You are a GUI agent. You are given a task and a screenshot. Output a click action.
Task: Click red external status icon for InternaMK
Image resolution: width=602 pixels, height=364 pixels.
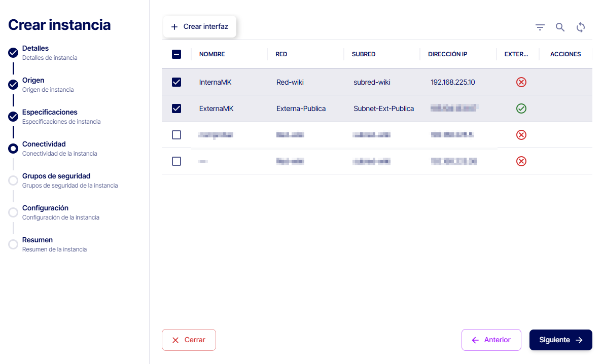click(x=521, y=82)
